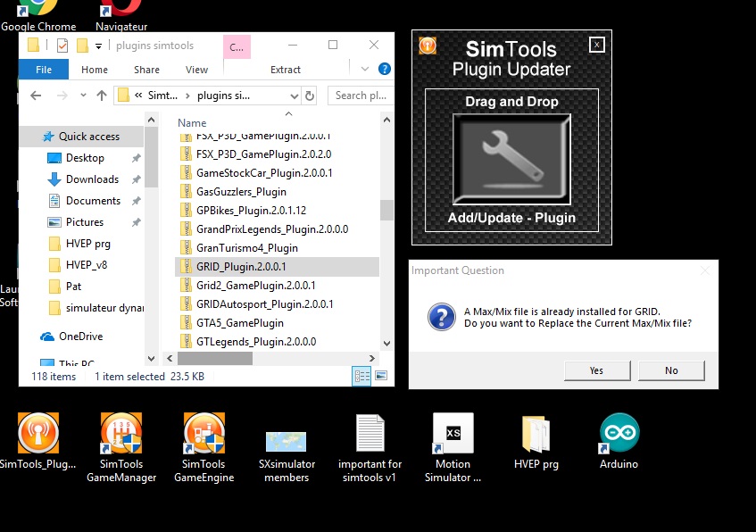Click the file list vertical scrollbar thumb

pyautogui.click(x=386, y=210)
